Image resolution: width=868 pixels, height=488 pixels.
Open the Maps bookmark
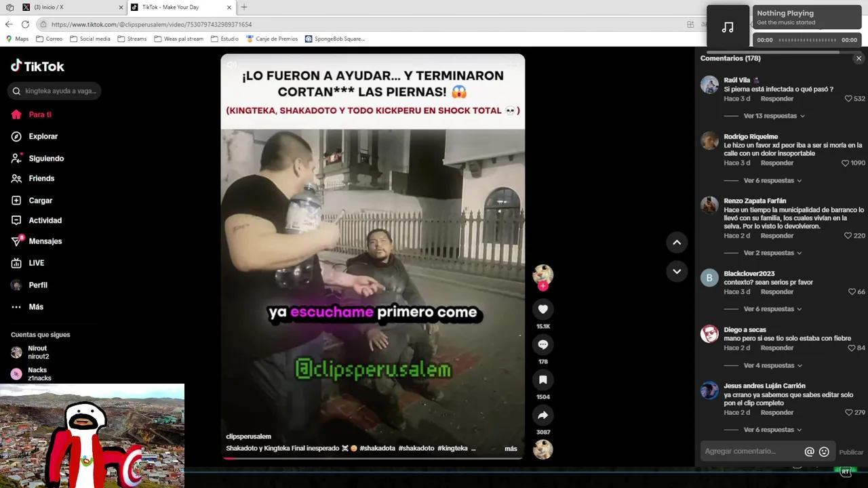click(x=18, y=39)
